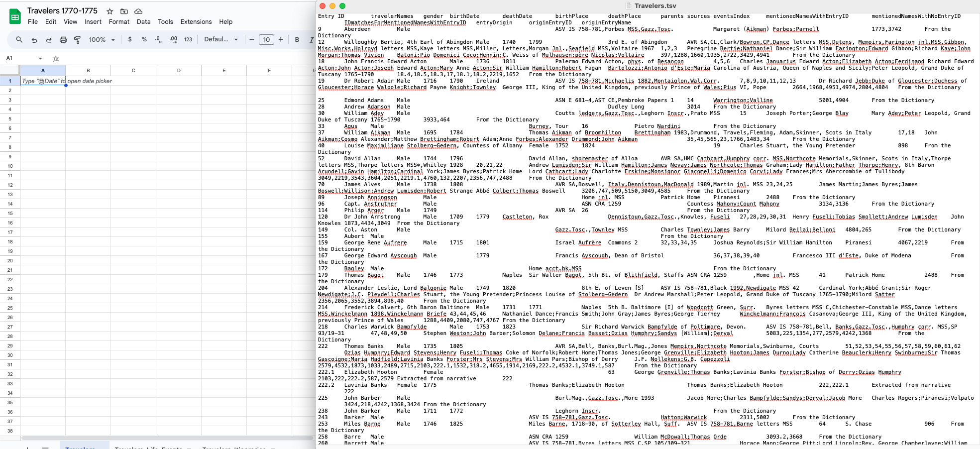The height and width of the screenshot is (449, 980).
Task: Zoom the Travelers.tsv window with green button
Action: 342,6
